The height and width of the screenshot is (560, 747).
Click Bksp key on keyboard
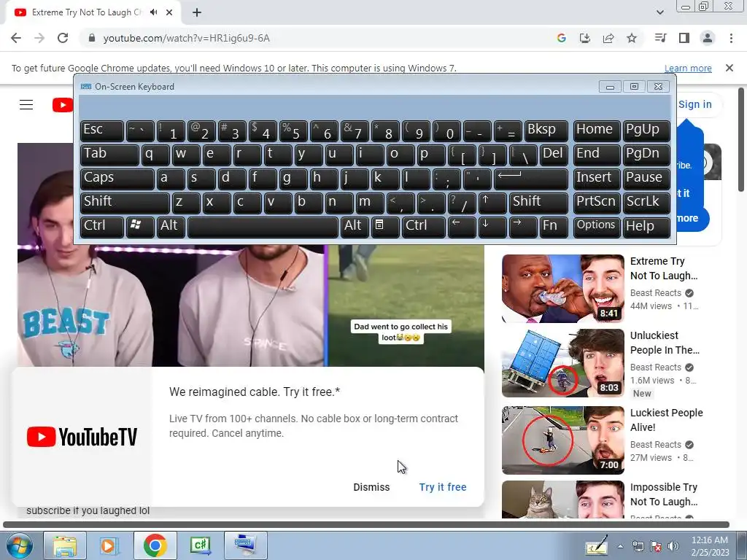point(546,130)
